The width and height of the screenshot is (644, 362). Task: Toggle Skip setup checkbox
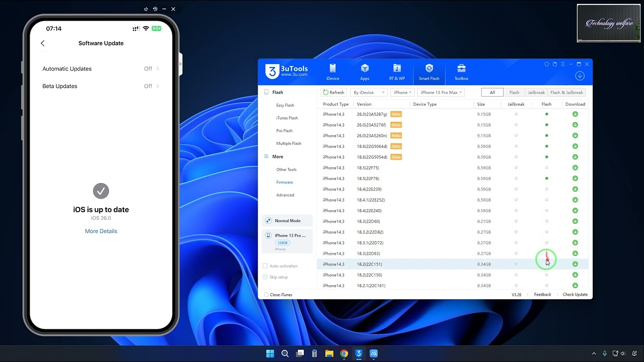click(x=265, y=277)
